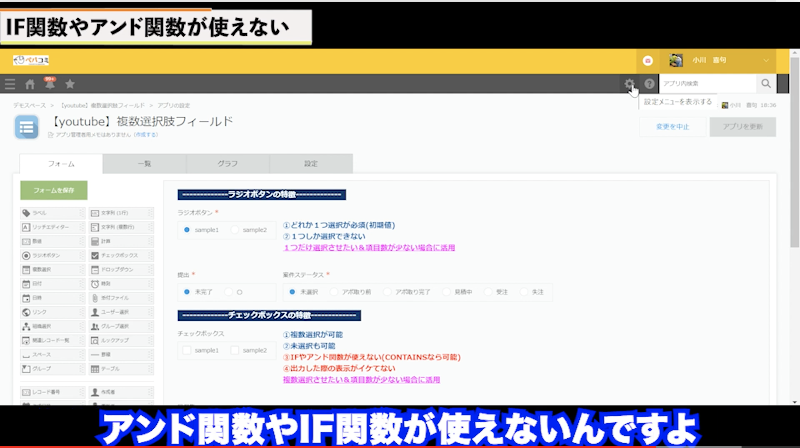Click the search magnifier icon
This screenshot has width=800, height=448.
point(767,85)
